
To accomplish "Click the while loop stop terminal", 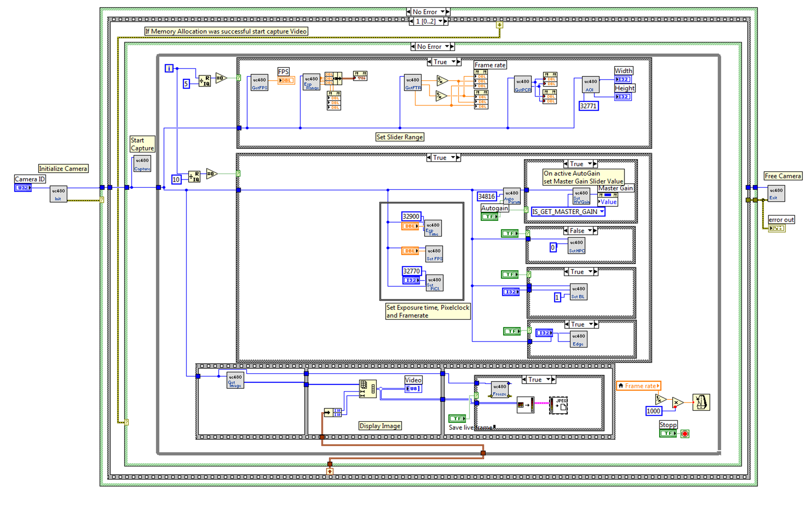I will [x=685, y=433].
